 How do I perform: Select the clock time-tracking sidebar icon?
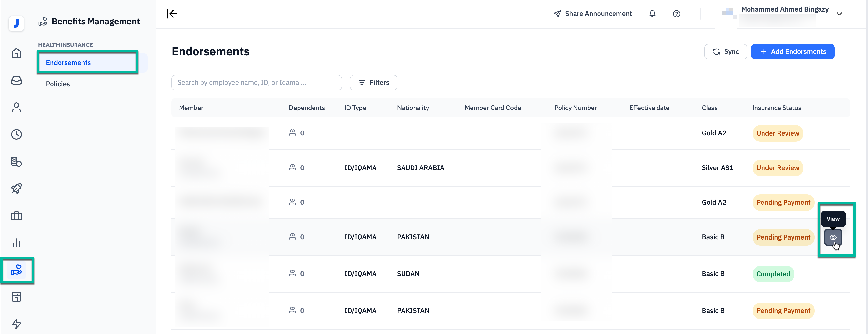[x=16, y=134]
